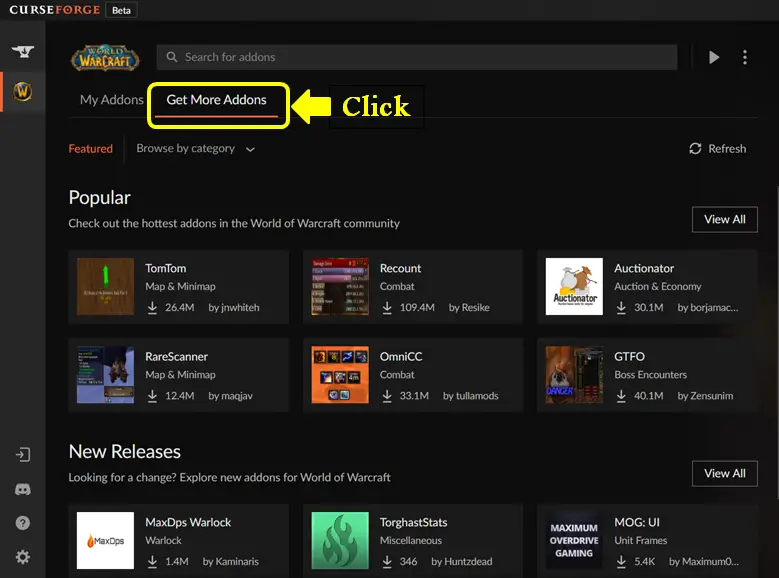The width and height of the screenshot is (779, 578).
Task: Select the Featured tab
Action: pyautogui.click(x=90, y=149)
